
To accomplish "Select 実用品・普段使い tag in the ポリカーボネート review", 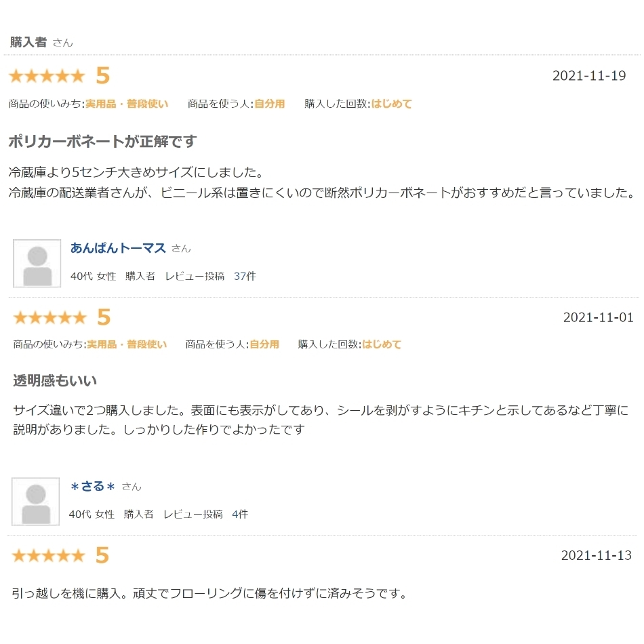I will pyautogui.click(x=127, y=104).
